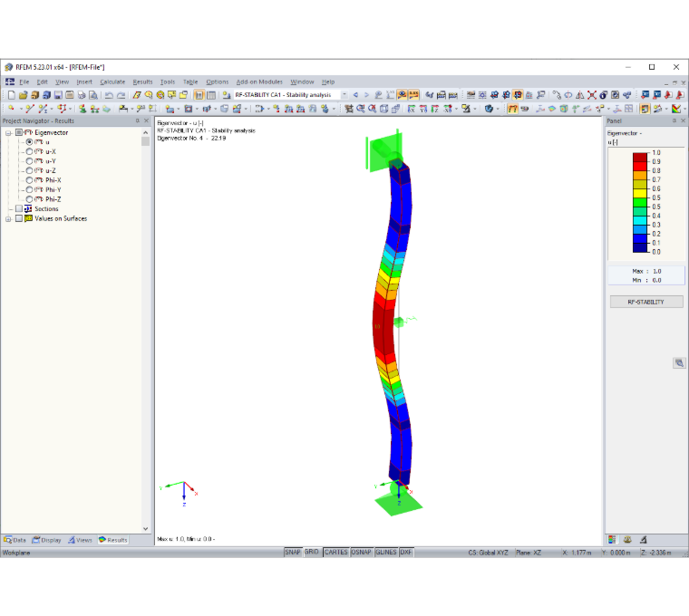Toggle the Eigenvector checkbox
Viewport: 689px width, 616px height.
tap(19, 132)
